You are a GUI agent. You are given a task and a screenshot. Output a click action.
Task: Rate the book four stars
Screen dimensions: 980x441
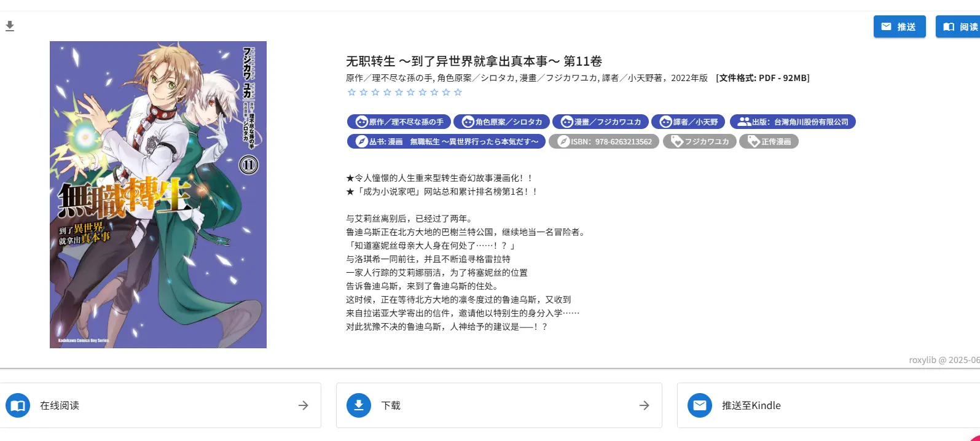click(x=387, y=92)
